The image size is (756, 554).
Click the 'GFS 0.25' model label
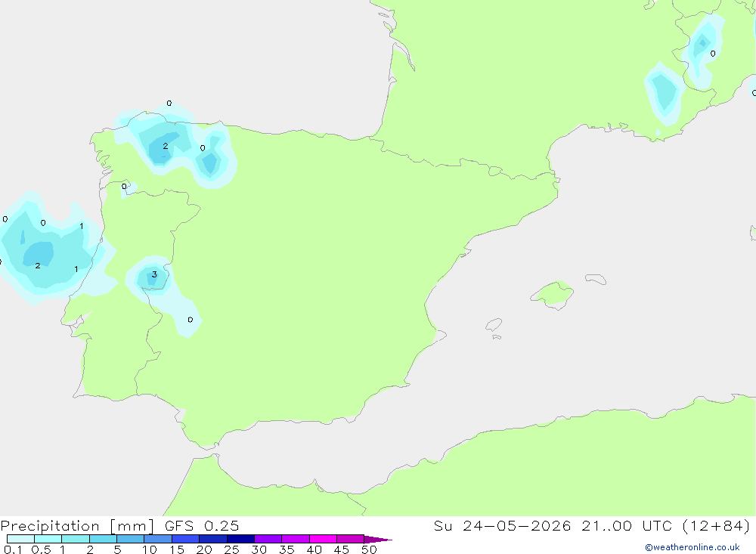pos(202,525)
